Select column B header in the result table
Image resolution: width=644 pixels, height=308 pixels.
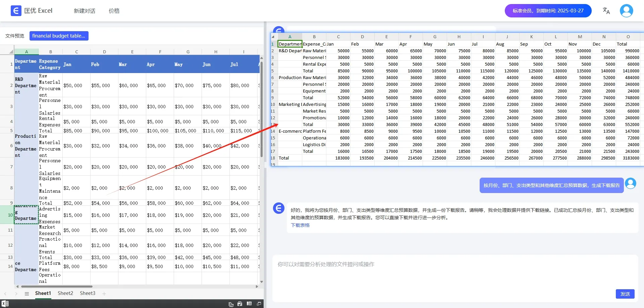314,37
